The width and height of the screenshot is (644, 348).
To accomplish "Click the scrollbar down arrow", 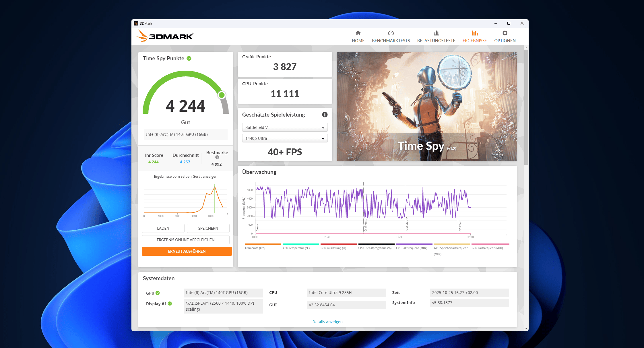I will [x=526, y=328].
